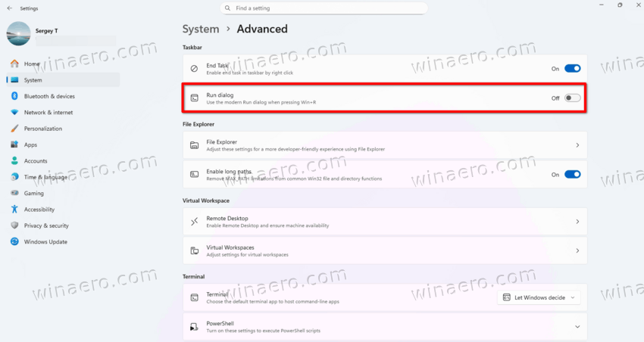Viewport: 644px width, 342px height.
Task: Click the Apps icon in sidebar
Action: [x=15, y=145]
